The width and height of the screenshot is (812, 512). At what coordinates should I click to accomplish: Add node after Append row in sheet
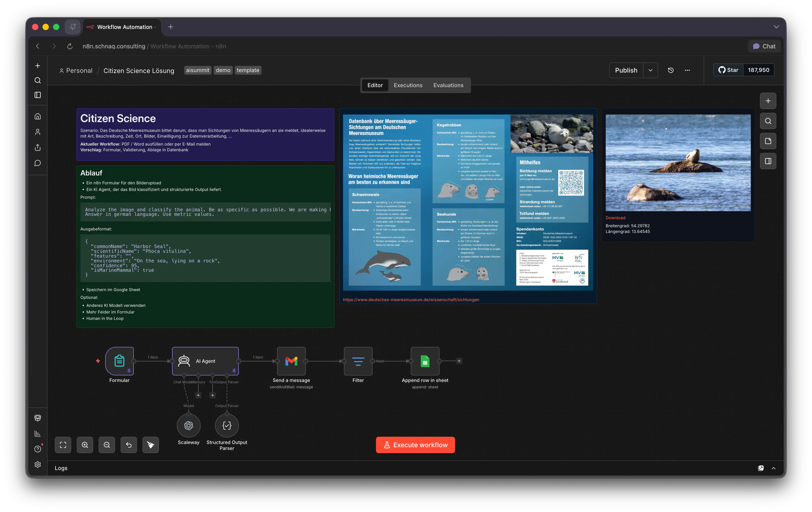(459, 361)
